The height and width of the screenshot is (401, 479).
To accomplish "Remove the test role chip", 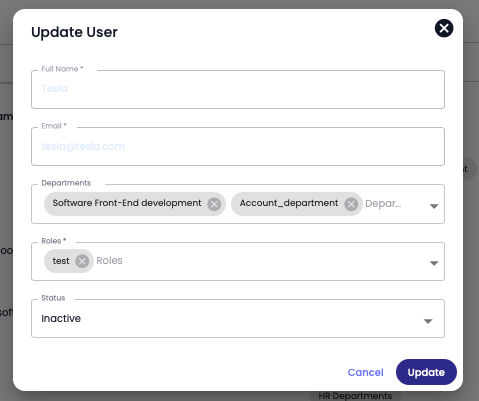I will 82,261.
